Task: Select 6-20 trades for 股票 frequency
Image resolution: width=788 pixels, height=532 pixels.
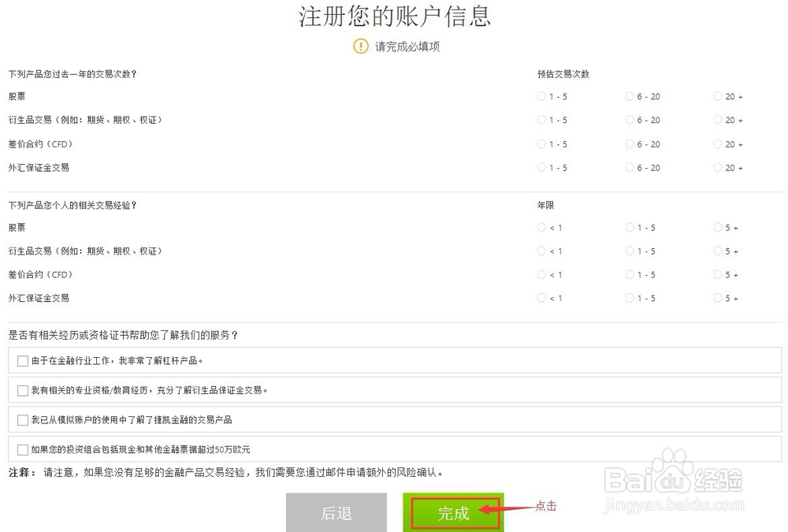Action: 627,96
